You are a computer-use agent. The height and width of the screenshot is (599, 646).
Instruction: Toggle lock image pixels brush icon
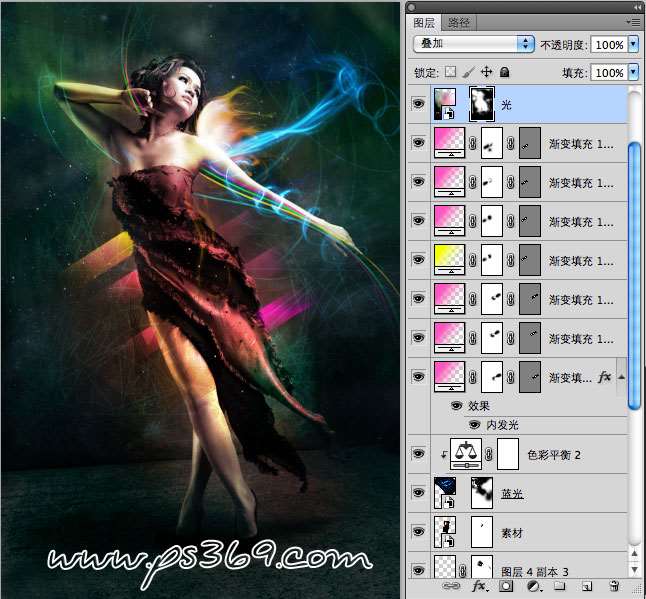pyautogui.click(x=468, y=72)
